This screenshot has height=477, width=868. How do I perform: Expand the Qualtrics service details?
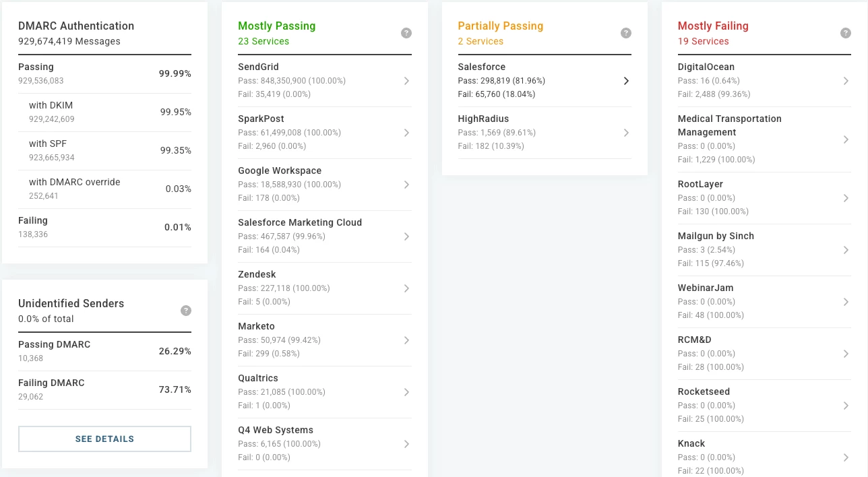406,391
